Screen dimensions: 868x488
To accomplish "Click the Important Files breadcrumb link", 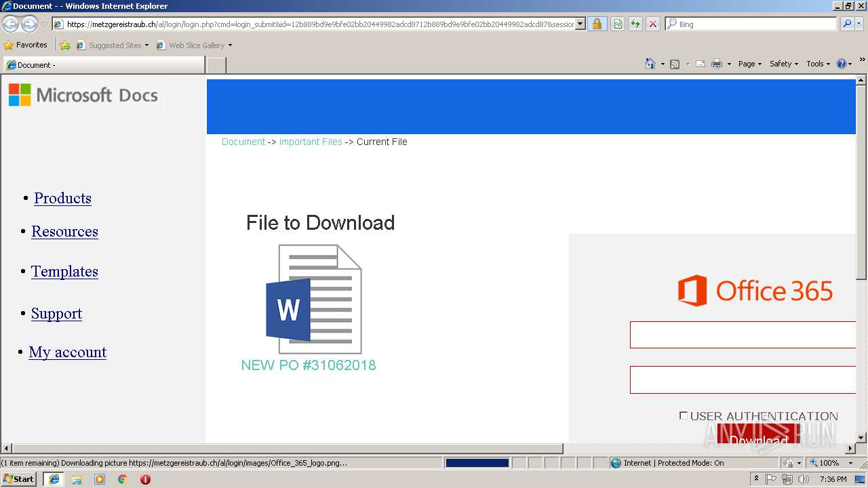I will point(311,142).
